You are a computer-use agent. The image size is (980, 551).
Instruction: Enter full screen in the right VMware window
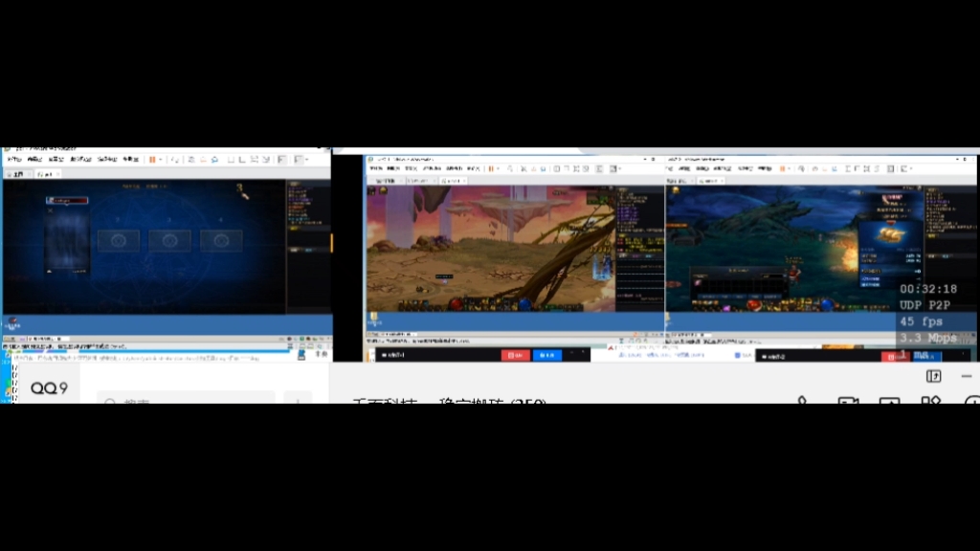[x=866, y=168]
